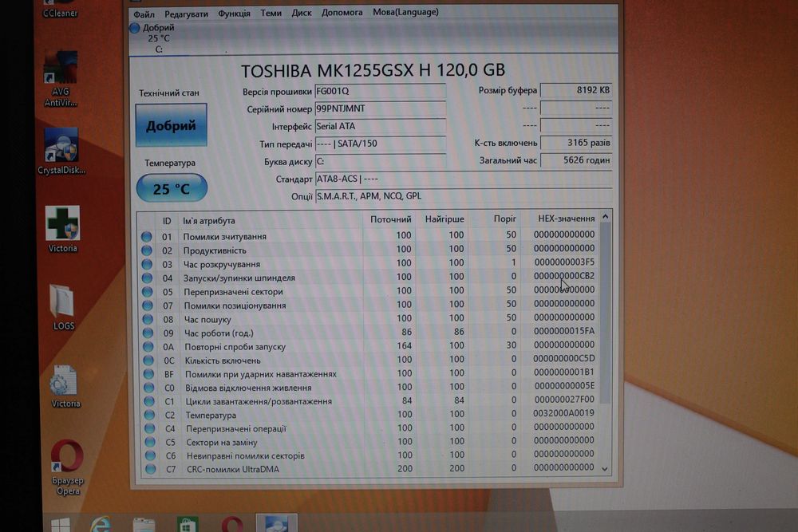Click the status icon for attribute BF
This screenshot has width=798, height=532.
148,374
